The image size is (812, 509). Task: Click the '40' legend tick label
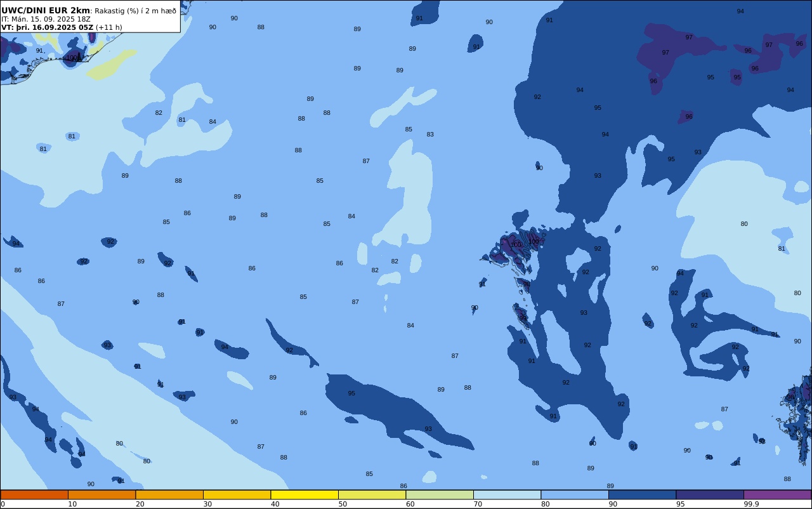pyautogui.click(x=275, y=504)
